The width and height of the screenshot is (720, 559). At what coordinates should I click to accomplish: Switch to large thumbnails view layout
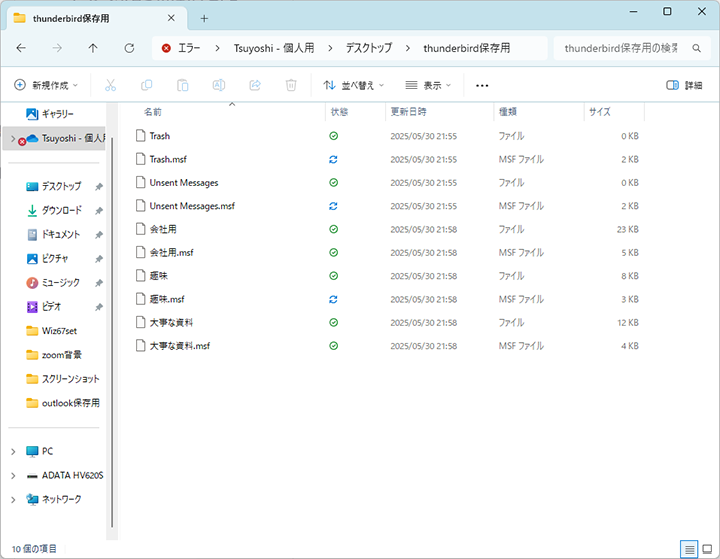tap(707, 549)
